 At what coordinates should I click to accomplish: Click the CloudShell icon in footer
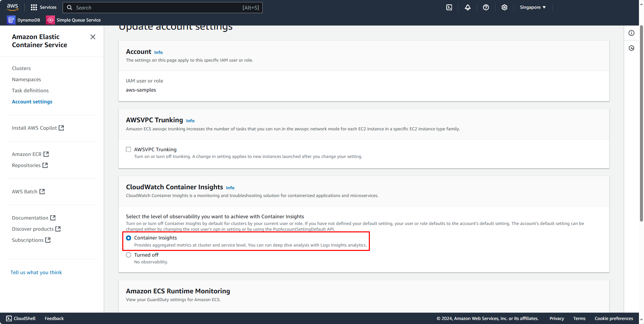pos(9,319)
